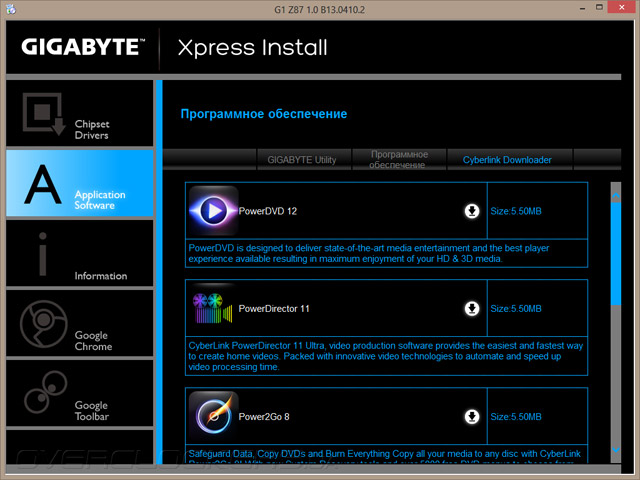Switch to the GIGABYTE Utility tab
The width and height of the screenshot is (640, 480).
304,160
